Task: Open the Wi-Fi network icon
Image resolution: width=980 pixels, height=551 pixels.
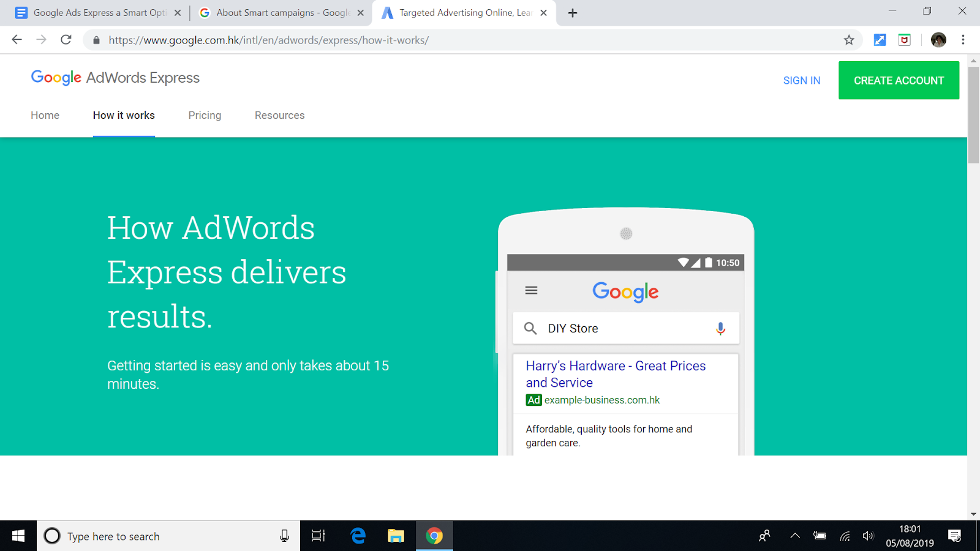Action: tap(845, 536)
